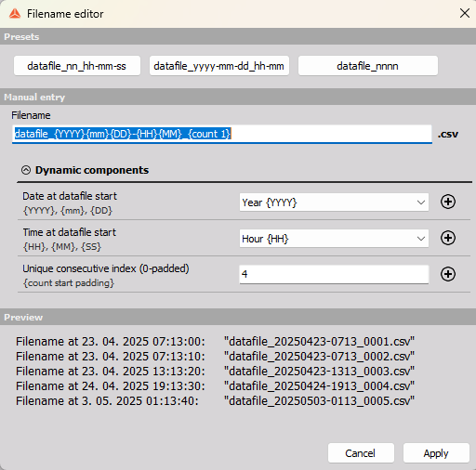
Task: Click the Apply button
Action: [x=436, y=453]
